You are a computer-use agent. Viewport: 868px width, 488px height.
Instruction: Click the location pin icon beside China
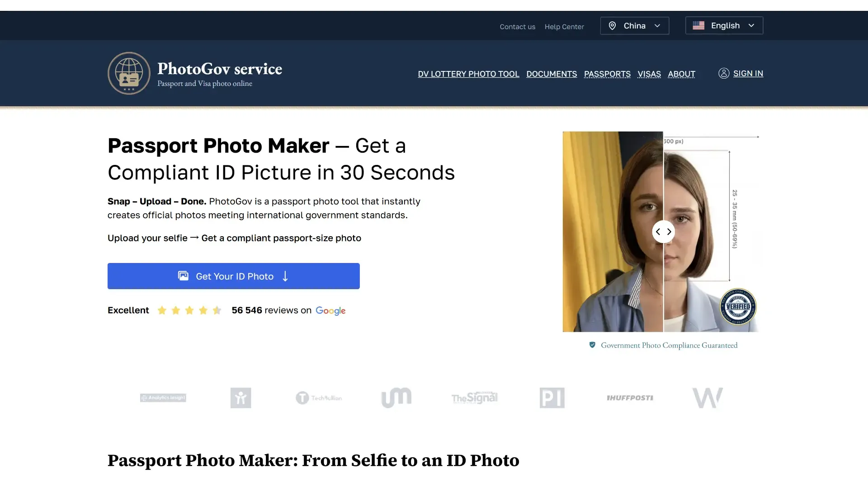click(612, 26)
